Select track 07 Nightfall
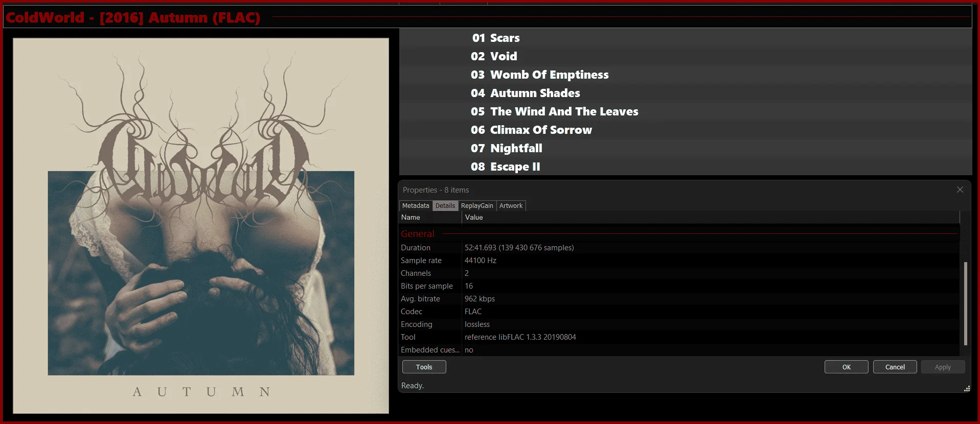Image resolution: width=980 pixels, height=424 pixels. 686,148
